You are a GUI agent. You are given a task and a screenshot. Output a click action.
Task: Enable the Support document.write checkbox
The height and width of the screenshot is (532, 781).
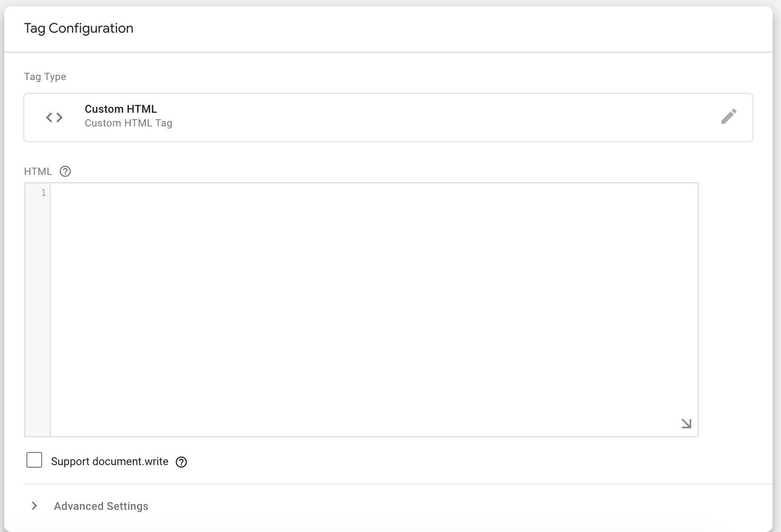click(x=34, y=460)
